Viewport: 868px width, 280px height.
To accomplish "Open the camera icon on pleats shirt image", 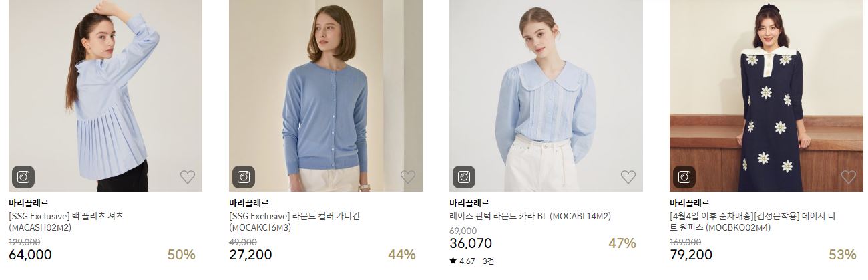I will [23, 177].
